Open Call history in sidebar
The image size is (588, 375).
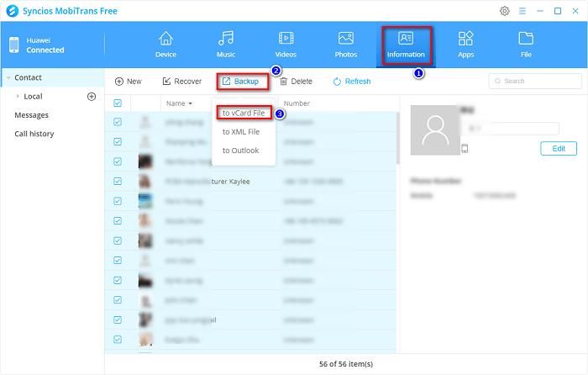34,134
